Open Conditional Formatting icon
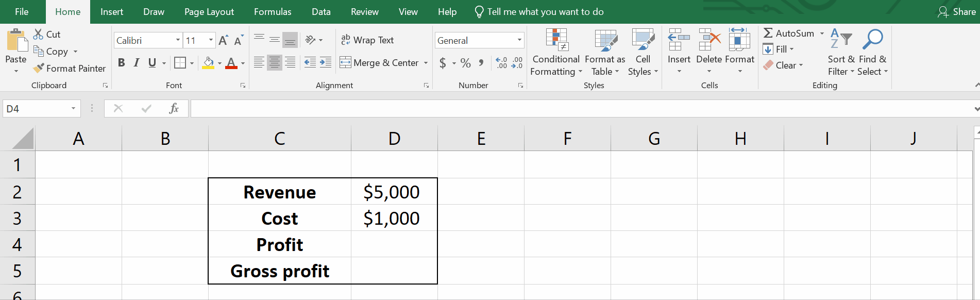Image resolution: width=980 pixels, height=300 pixels. pos(556,40)
